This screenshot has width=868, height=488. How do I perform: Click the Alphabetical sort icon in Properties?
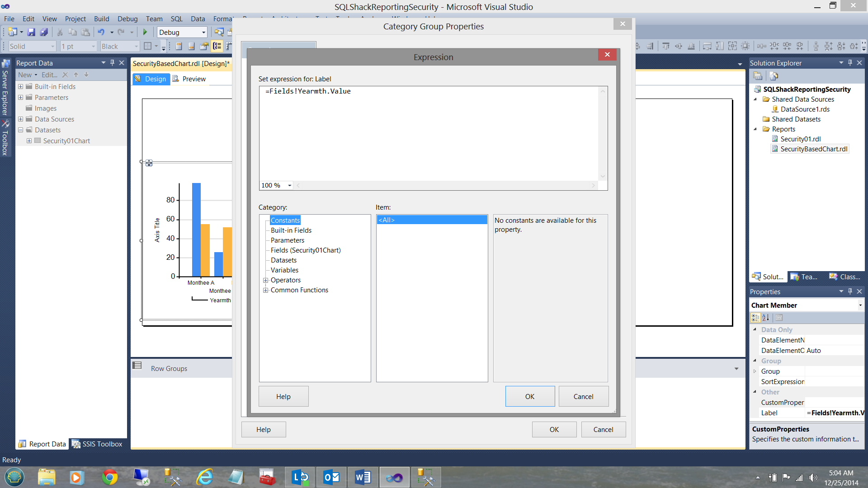point(766,318)
